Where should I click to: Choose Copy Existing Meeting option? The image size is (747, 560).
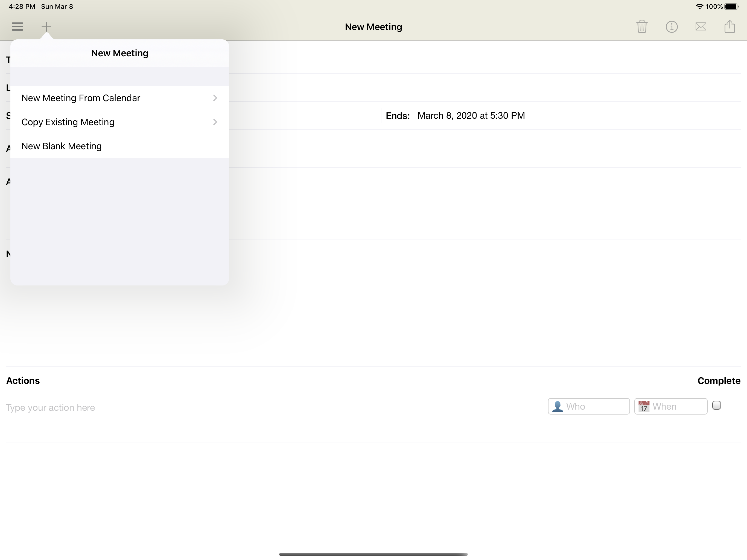(68, 122)
